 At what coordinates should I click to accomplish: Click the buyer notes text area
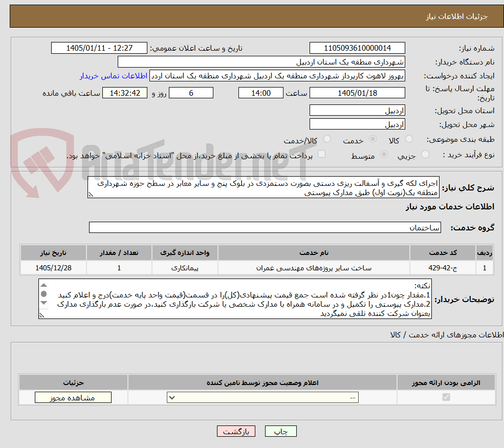235,299
